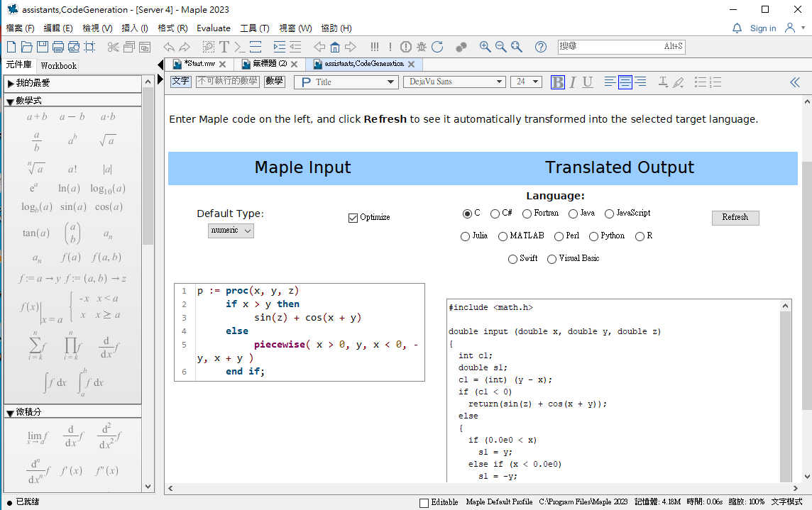Click in the 搜尋 search field
The width and height of the screenshot is (812, 510).
click(610, 47)
